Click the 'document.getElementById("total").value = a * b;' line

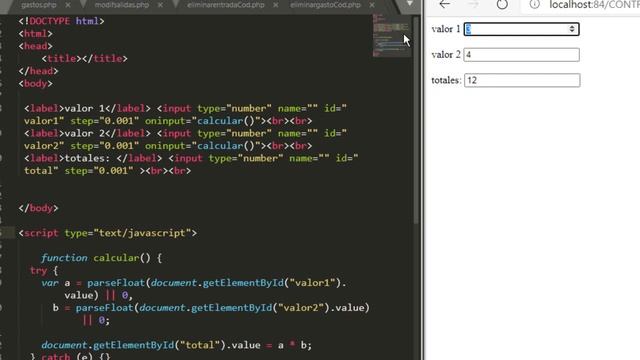[176, 345]
